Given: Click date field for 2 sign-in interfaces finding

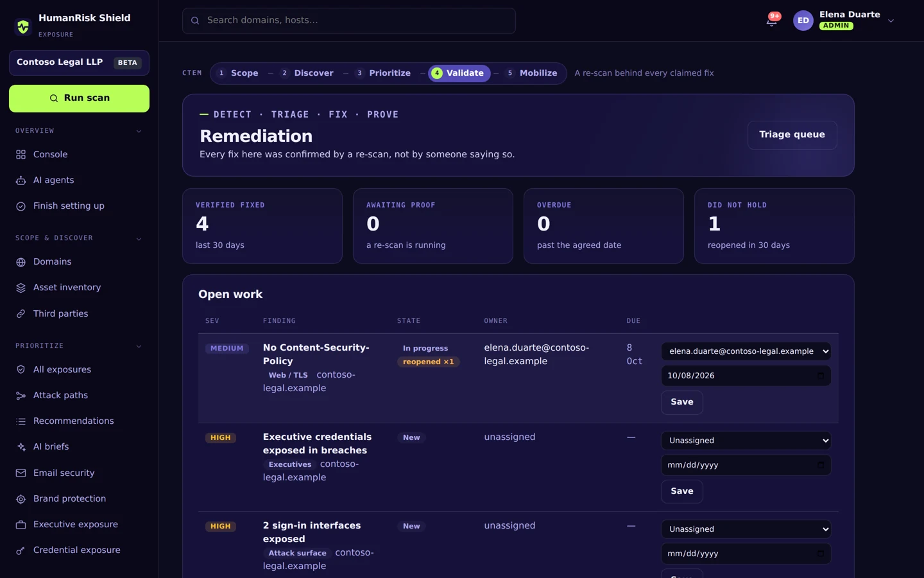Looking at the screenshot, I should (746, 554).
